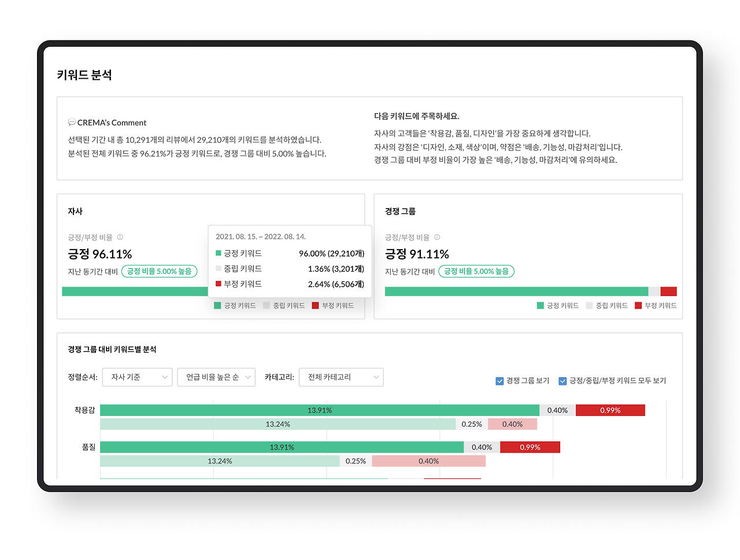This screenshot has width=740, height=560.
Task: Expand the 언급 비율 높은 순 dropdown
Action: (x=216, y=377)
